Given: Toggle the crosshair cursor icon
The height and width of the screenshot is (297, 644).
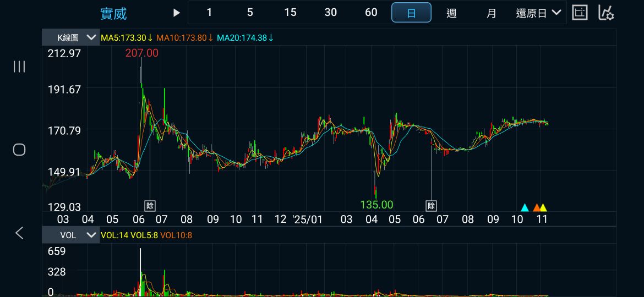Looking at the screenshot, I should [580, 13].
